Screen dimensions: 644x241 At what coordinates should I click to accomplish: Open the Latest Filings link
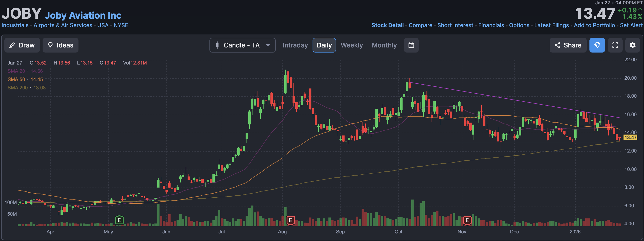coord(551,25)
